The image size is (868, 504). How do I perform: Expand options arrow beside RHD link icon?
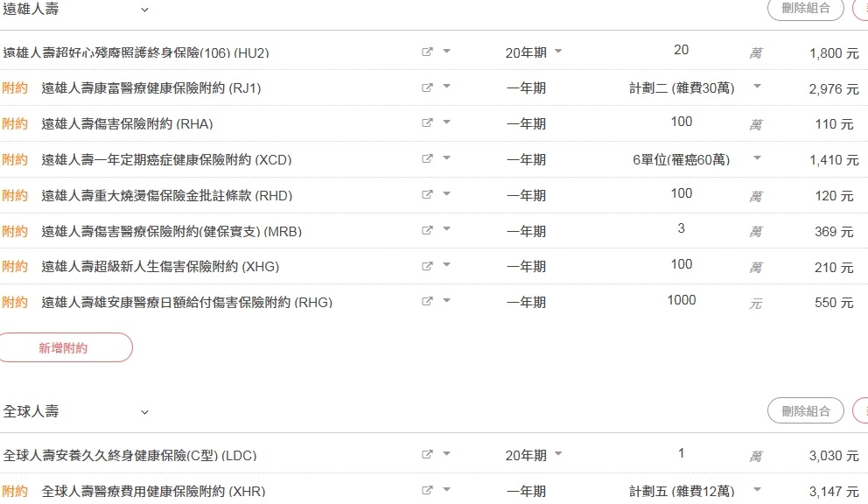click(447, 194)
